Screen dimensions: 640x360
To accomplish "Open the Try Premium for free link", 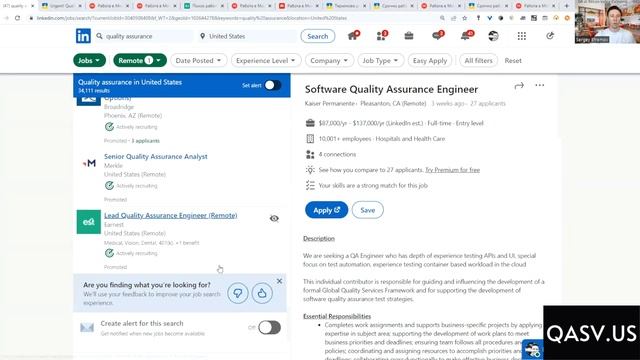I will pyautogui.click(x=452, y=170).
